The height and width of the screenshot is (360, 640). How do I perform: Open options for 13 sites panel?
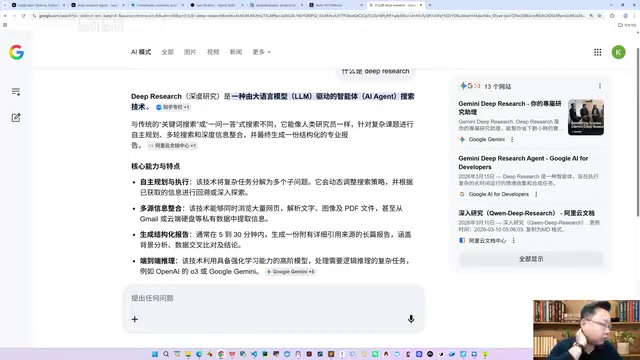tap(600, 86)
